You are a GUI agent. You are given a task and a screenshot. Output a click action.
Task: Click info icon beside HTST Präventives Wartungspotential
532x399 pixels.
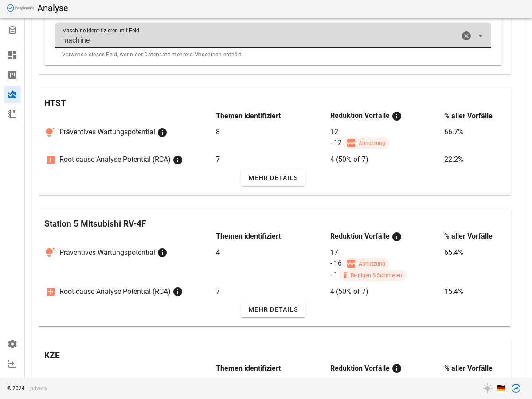click(x=162, y=133)
